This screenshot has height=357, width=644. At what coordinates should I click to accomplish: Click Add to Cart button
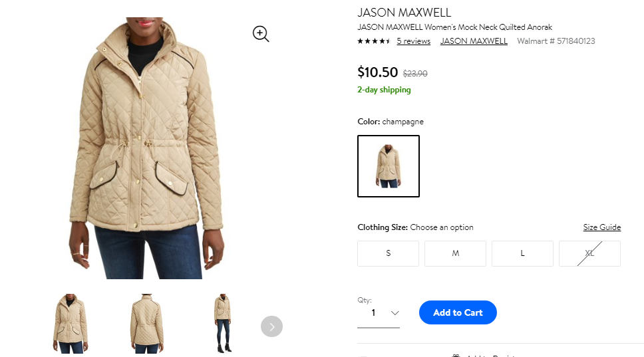coord(458,312)
